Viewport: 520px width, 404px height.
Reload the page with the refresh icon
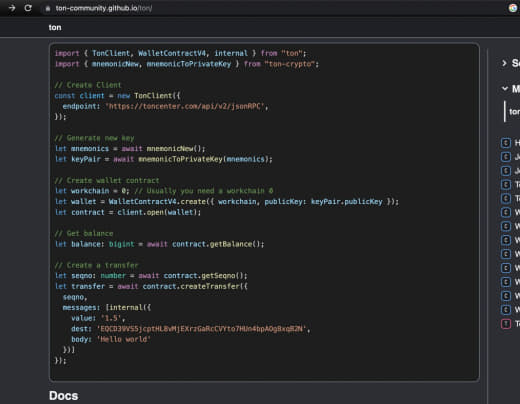point(28,8)
